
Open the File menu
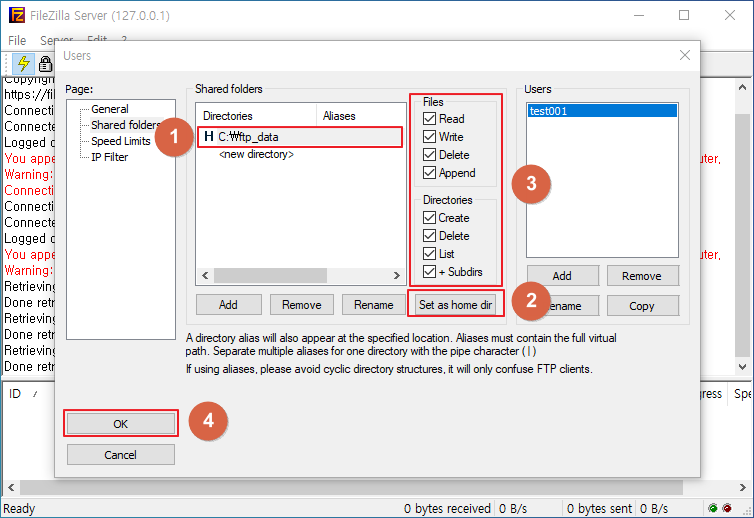point(17,40)
